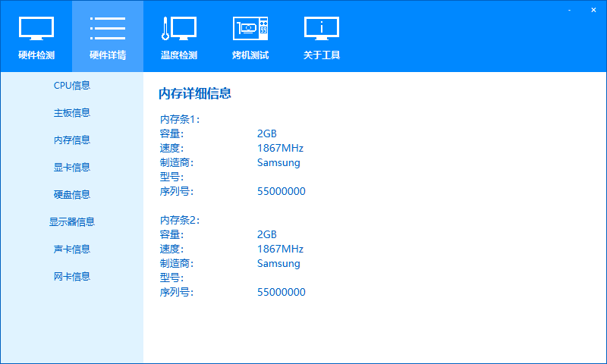Click the 55000000 serial number under 内存条2
607x364 pixels.
pos(281,292)
